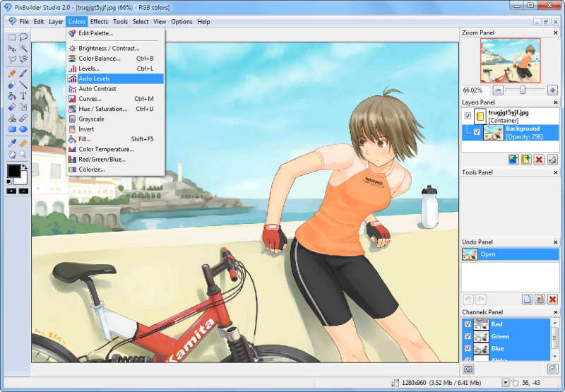Screen dimensions: 565x392
Task: Delete layer with red X icon
Action: pos(539,160)
